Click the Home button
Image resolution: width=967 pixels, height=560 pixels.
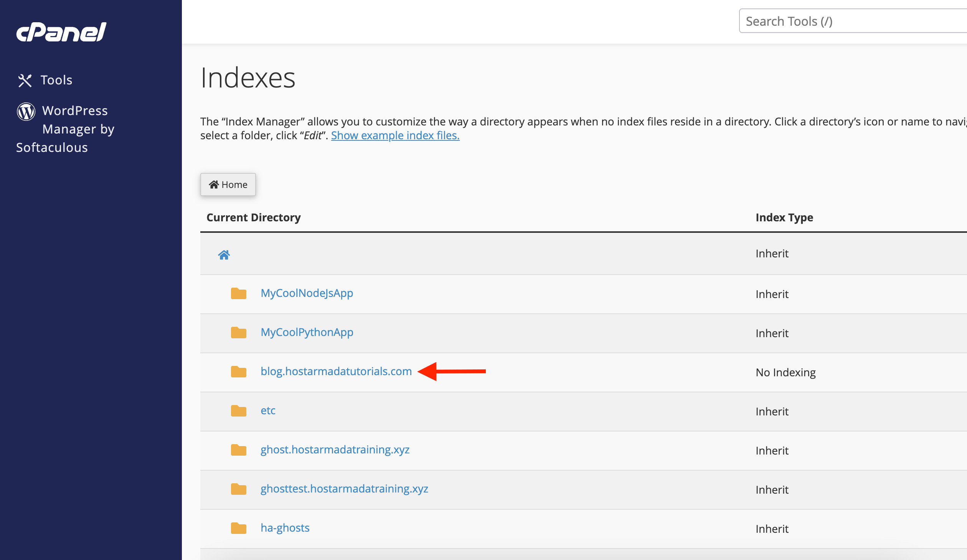pos(228,184)
